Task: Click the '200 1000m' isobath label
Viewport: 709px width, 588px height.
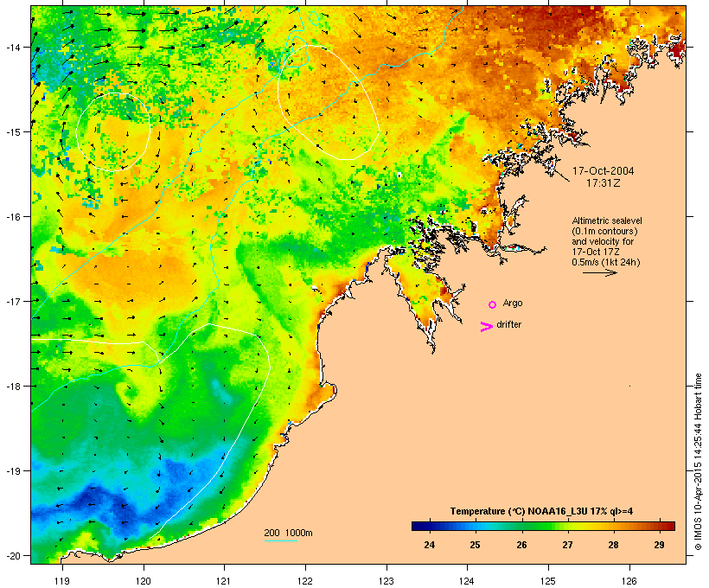Action: 288,533
